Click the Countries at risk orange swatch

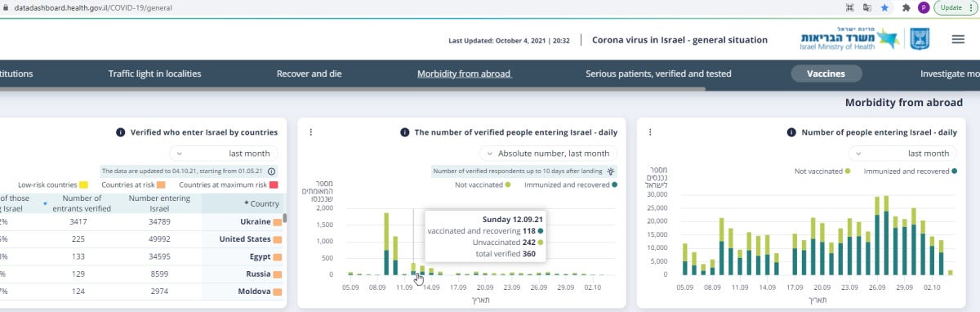coord(160,185)
